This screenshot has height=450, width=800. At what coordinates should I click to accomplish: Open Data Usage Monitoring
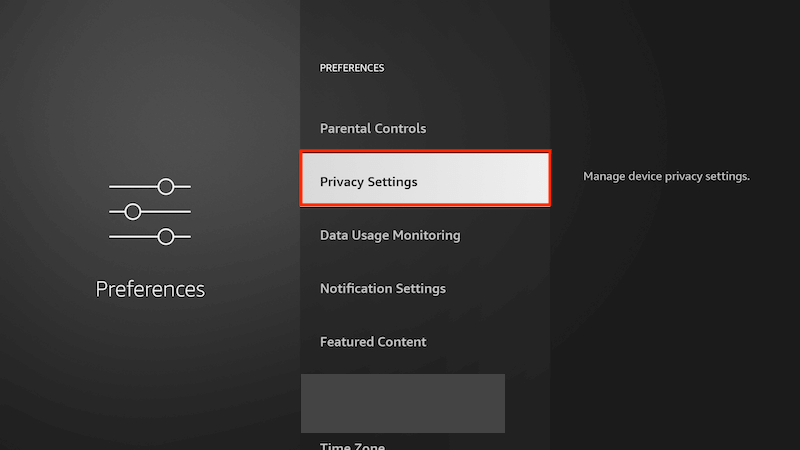click(x=390, y=235)
